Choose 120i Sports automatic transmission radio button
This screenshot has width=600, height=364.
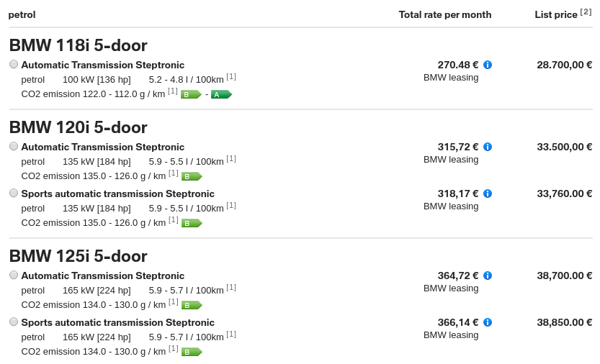tap(14, 193)
